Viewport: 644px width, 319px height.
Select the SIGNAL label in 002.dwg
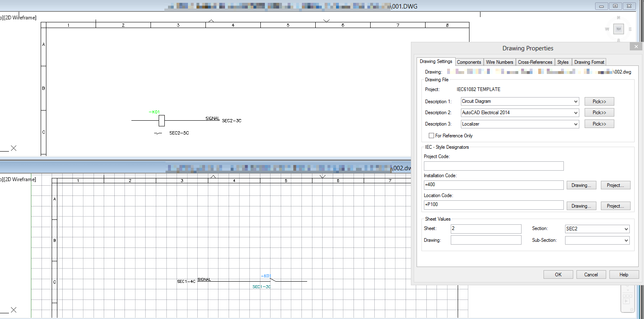coord(204,280)
